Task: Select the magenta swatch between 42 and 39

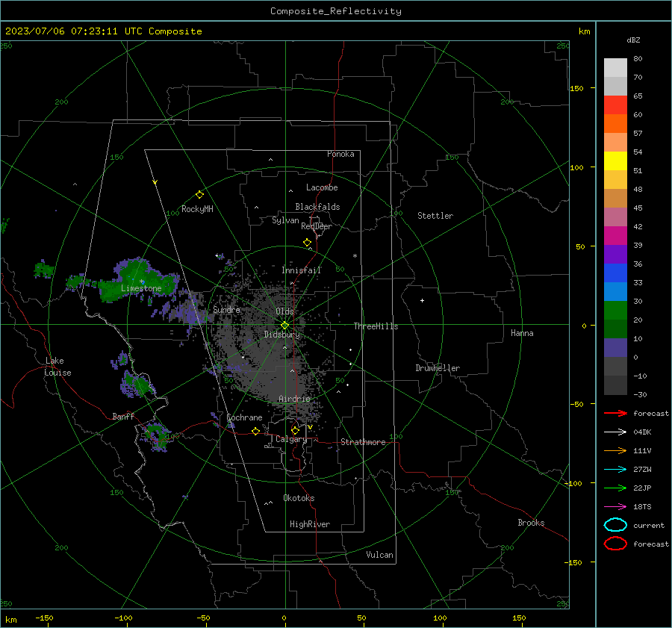Action: [x=615, y=236]
